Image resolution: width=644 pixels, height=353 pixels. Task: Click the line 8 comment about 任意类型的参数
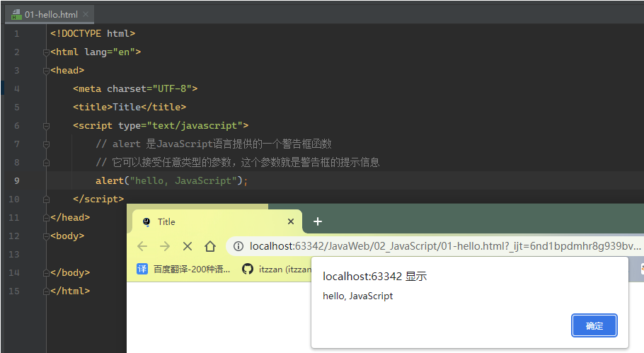coord(238,163)
